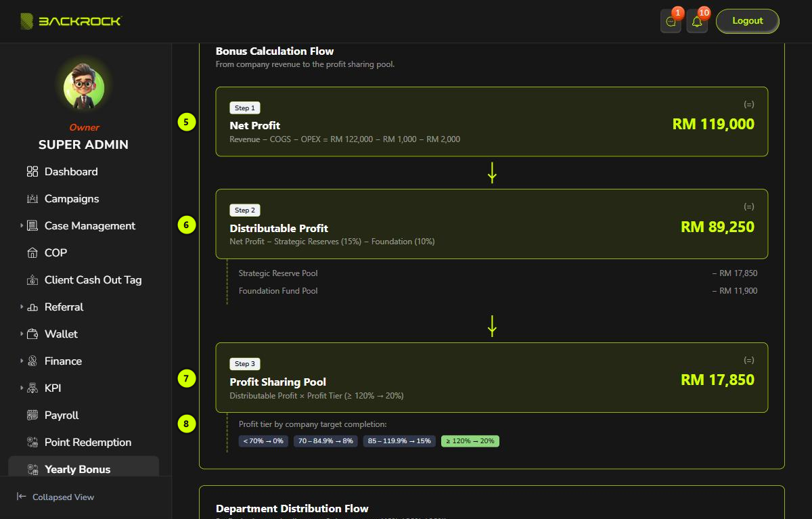Image resolution: width=812 pixels, height=519 pixels.
Task: Expand the Wallet submenu arrow
Action: pyautogui.click(x=22, y=334)
